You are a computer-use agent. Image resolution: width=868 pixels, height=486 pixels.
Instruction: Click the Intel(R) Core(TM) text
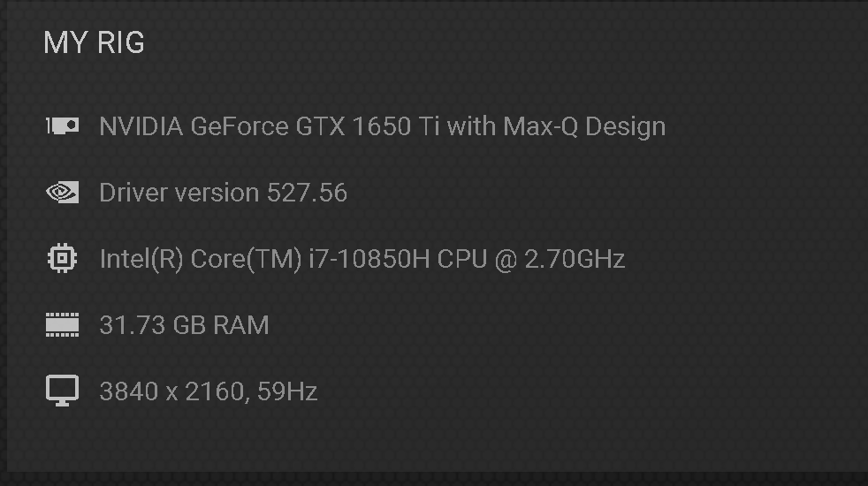(x=201, y=259)
